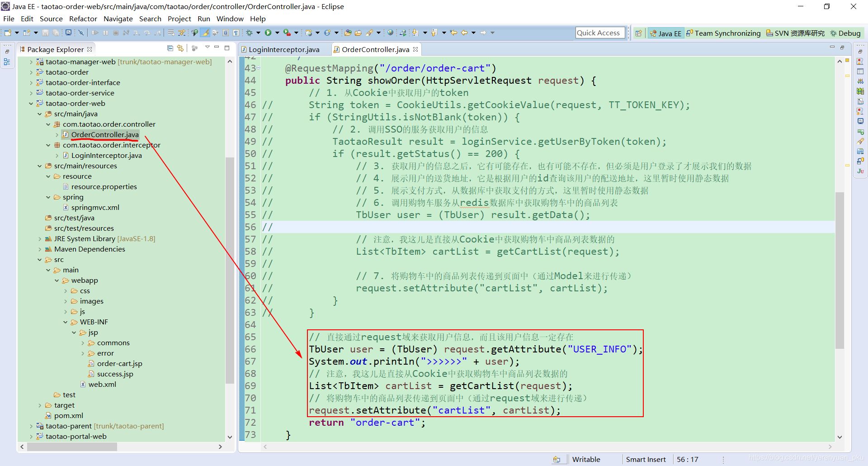Toggle Link with Editor in Package Explorer
The image size is (868, 466).
180,48
